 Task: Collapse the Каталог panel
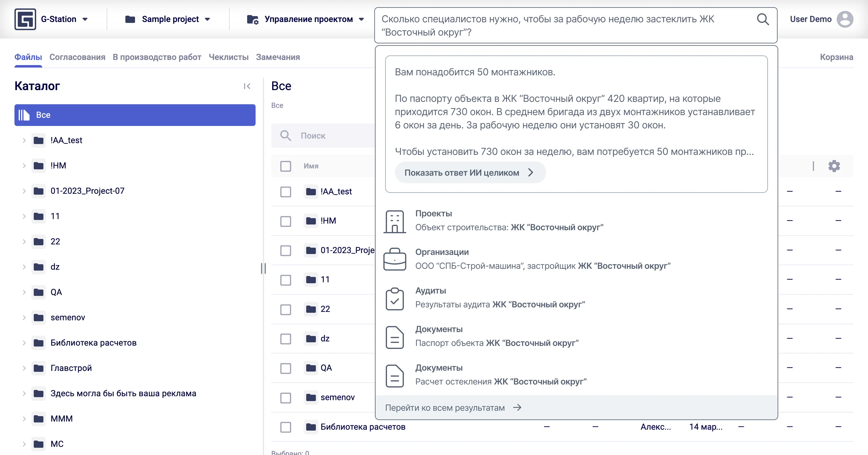[x=247, y=86]
